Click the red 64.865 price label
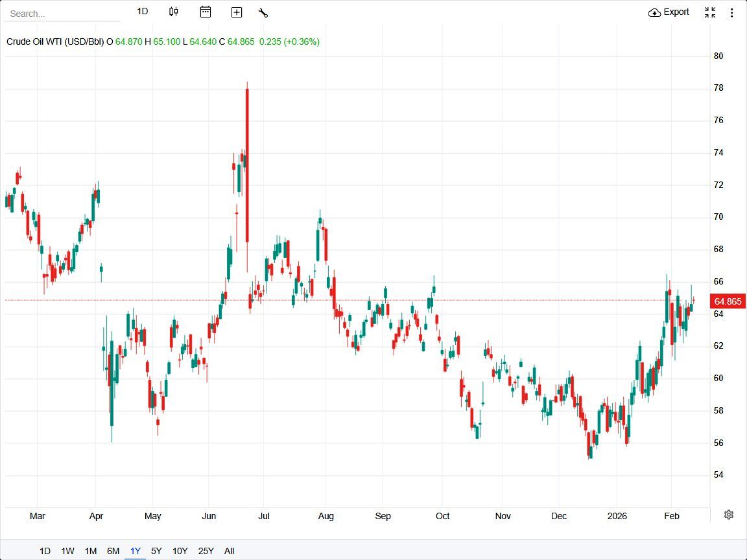 (x=728, y=301)
